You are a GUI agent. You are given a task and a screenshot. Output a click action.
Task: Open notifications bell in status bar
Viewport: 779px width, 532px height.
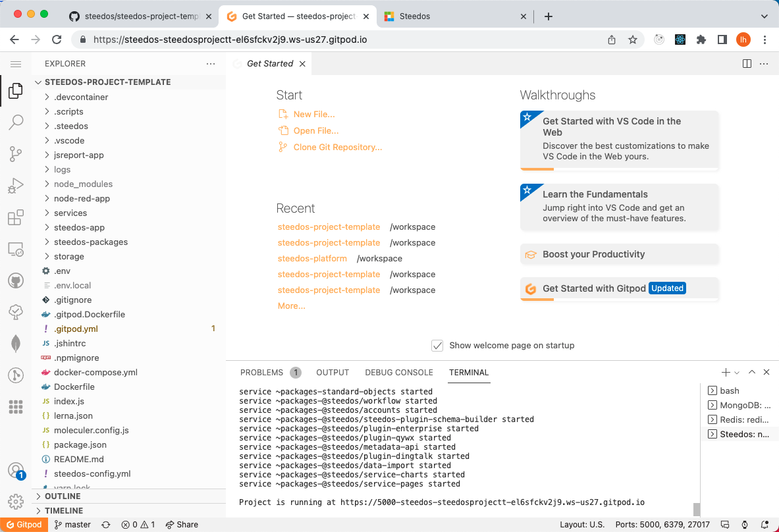(765, 525)
